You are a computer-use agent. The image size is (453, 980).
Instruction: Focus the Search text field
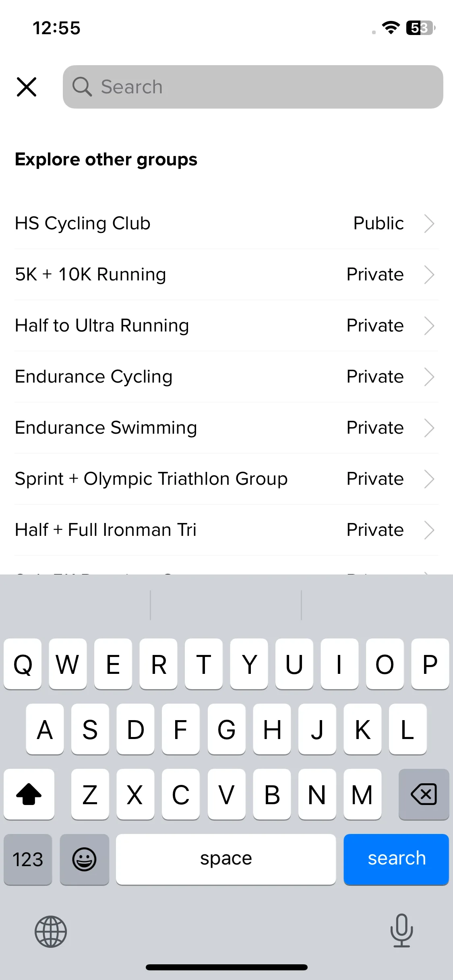253,87
